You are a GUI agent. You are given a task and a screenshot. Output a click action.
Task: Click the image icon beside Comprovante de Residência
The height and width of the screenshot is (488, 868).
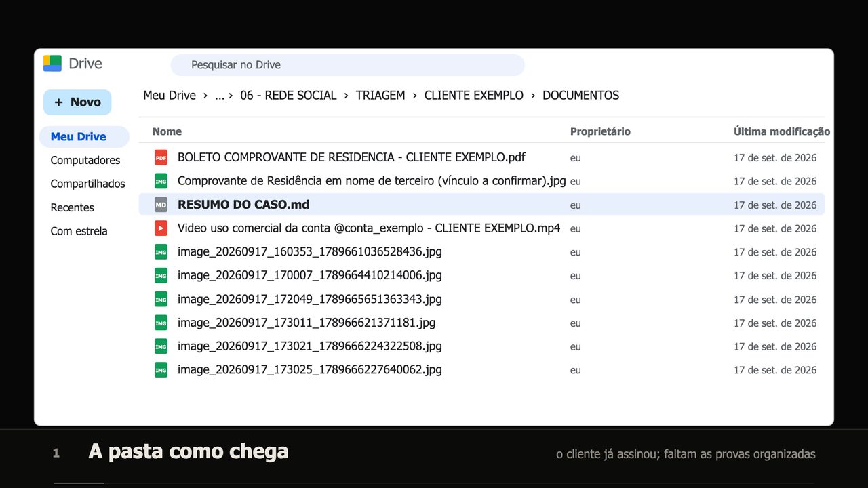tap(161, 181)
